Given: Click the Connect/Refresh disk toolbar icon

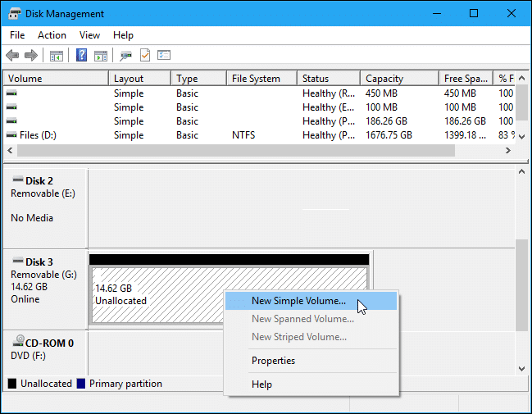Looking at the screenshot, I should (126, 56).
